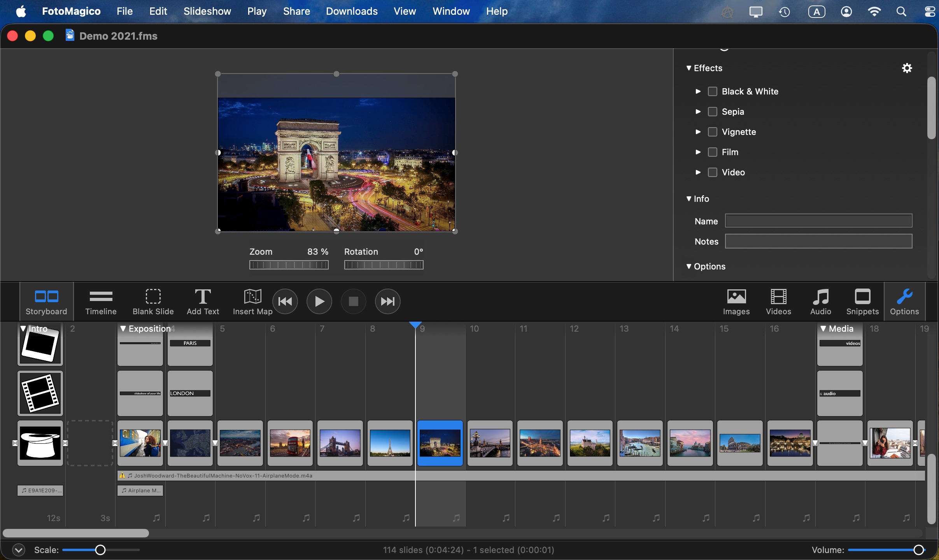Click the Name input field
Viewport: 939px width, 560px height.
click(818, 221)
